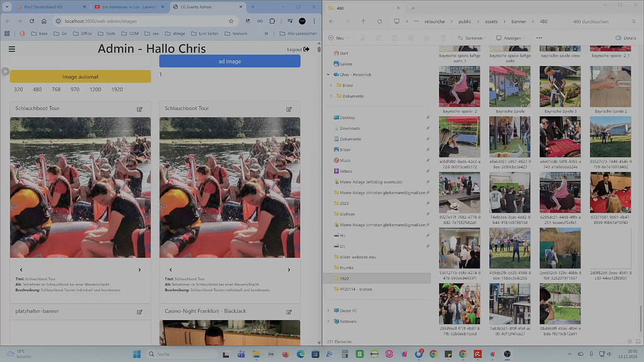Select the 320 size option

(x=18, y=89)
